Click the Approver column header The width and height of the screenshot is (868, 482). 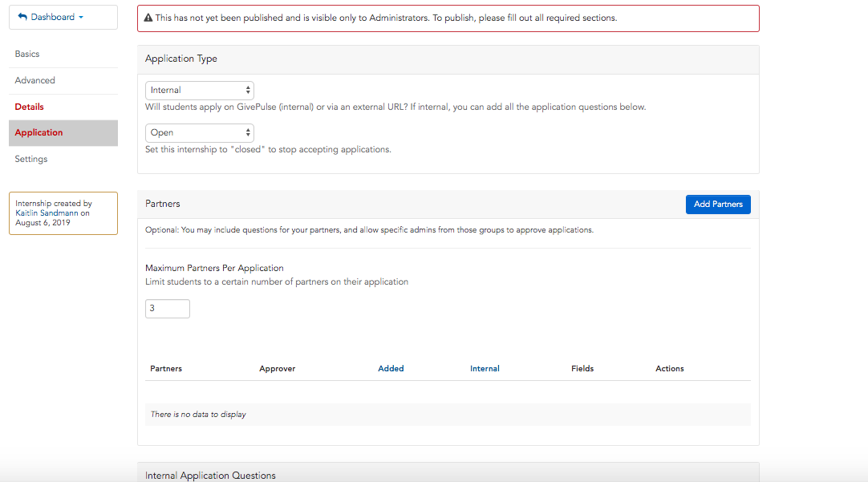278,369
